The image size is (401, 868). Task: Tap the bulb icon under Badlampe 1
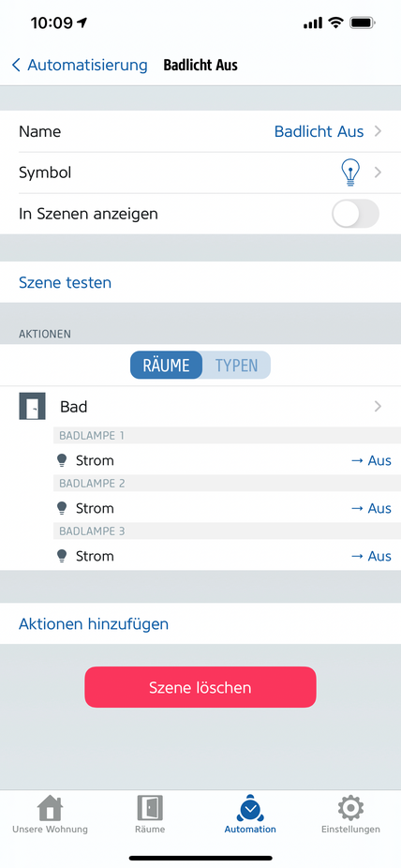(62, 460)
